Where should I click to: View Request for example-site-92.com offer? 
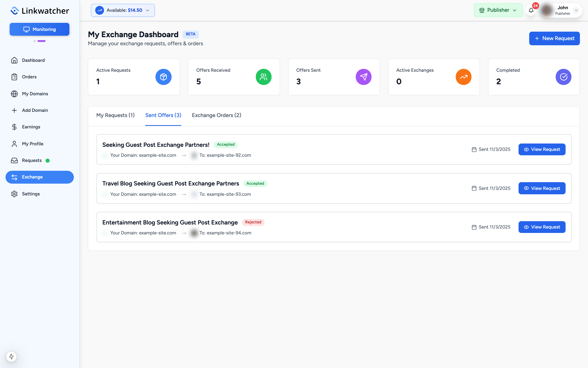click(x=542, y=149)
